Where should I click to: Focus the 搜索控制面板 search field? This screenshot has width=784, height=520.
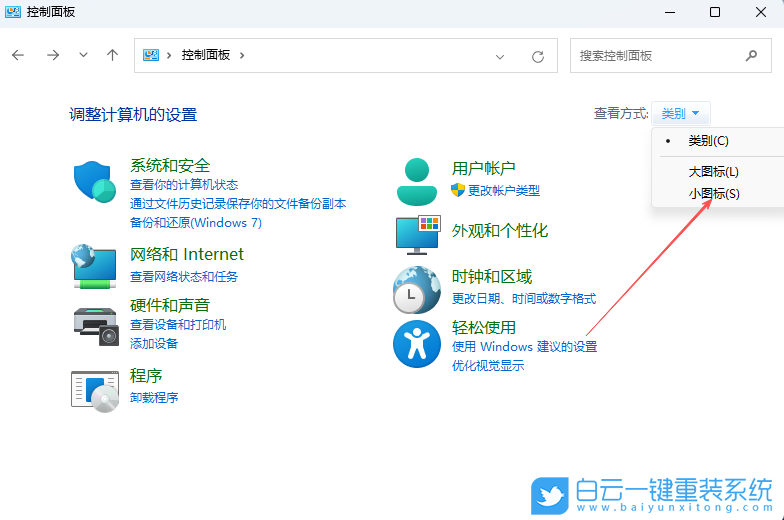(670, 56)
